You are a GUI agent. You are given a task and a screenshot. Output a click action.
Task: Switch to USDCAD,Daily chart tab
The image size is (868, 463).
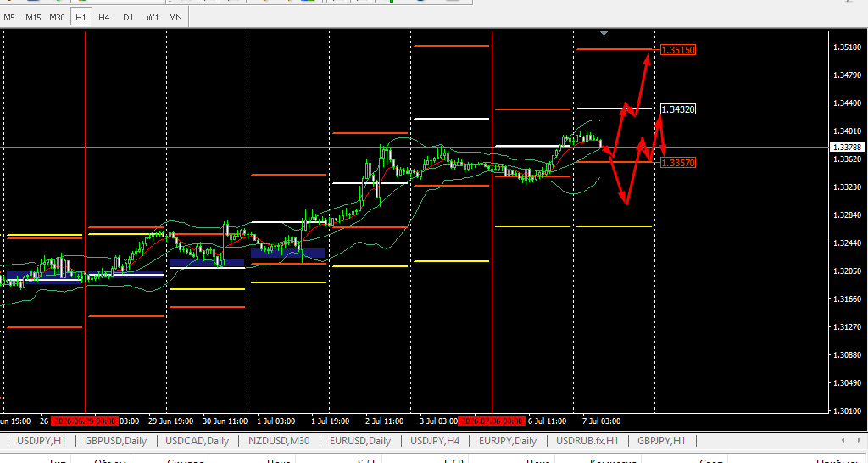pyautogui.click(x=197, y=441)
